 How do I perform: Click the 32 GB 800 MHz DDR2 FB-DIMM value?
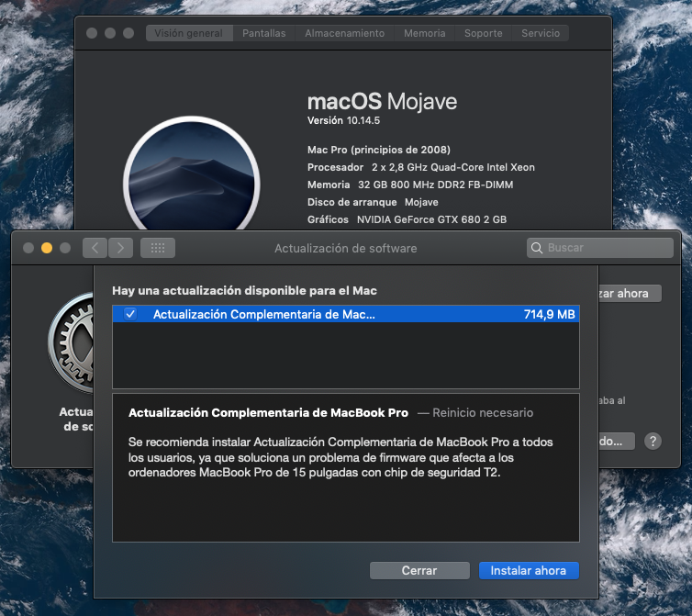[x=436, y=185]
